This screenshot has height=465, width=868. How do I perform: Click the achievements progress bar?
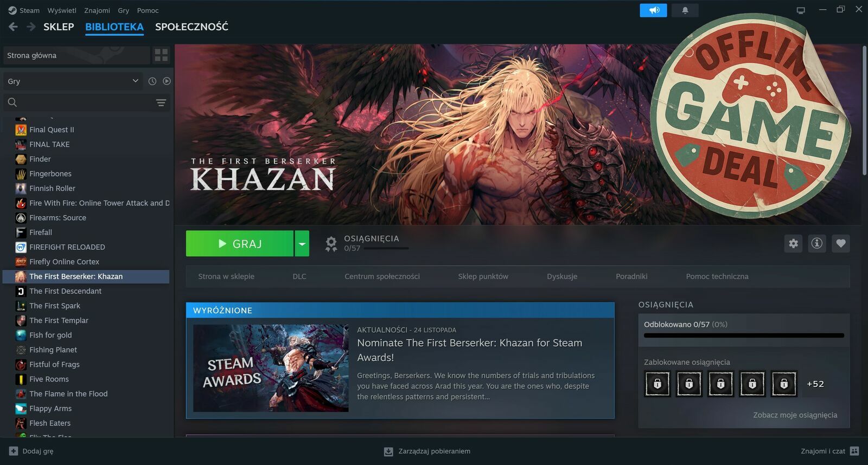click(x=743, y=335)
